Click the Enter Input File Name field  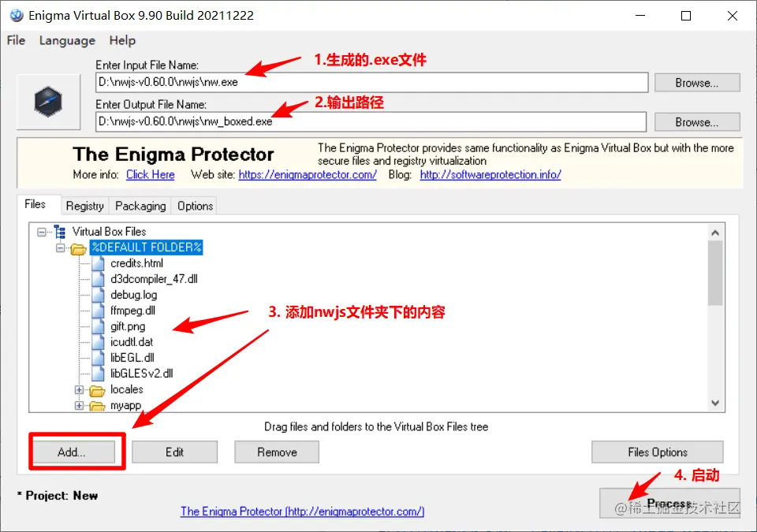point(371,83)
